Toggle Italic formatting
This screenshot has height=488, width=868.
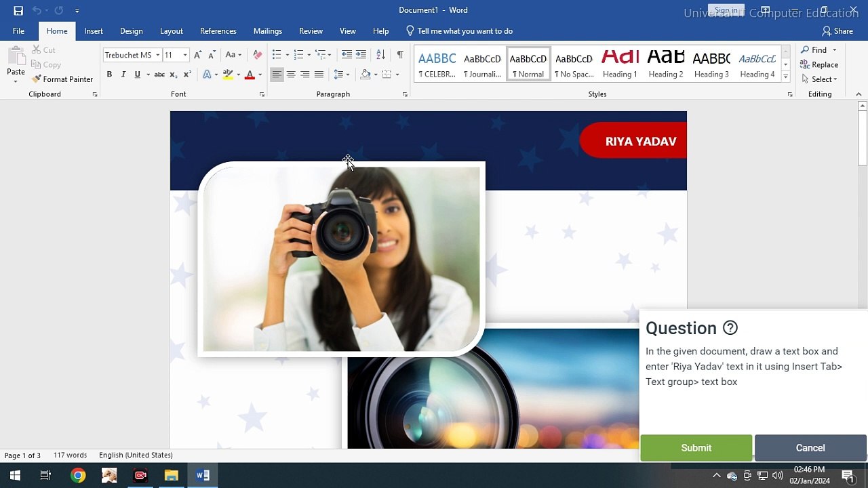(123, 75)
